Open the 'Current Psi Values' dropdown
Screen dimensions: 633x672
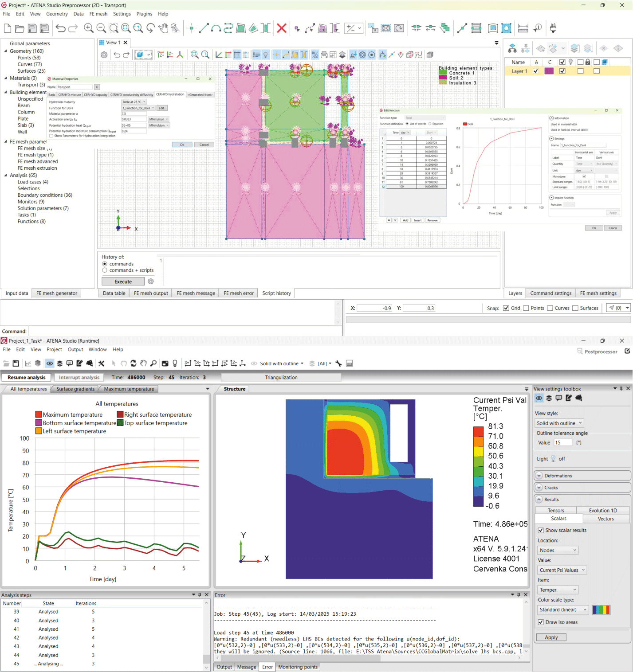562,570
